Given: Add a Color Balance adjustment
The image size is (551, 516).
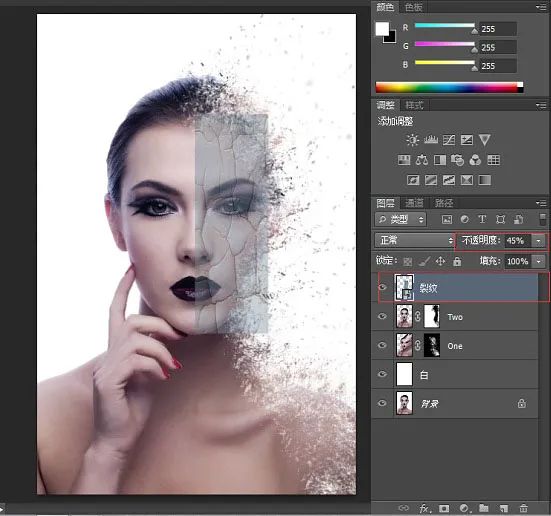Looking at the screenshot, I should [x=422, y=160].
